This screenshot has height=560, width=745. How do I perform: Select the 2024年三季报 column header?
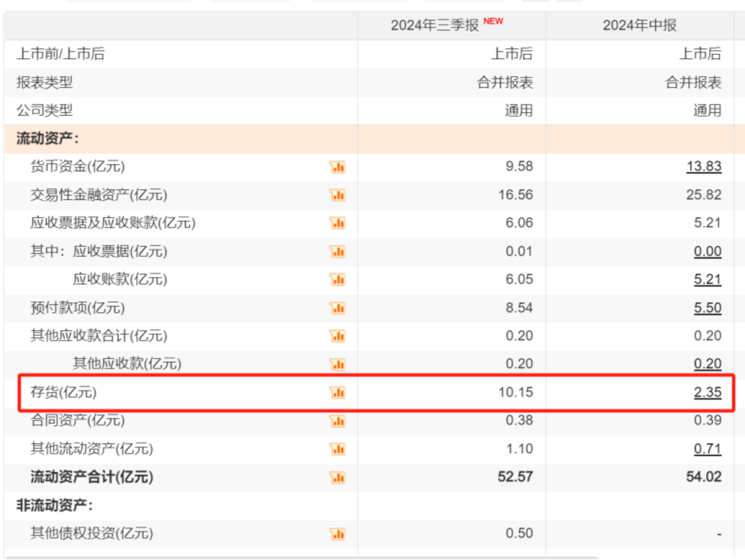tap(434, 25)
